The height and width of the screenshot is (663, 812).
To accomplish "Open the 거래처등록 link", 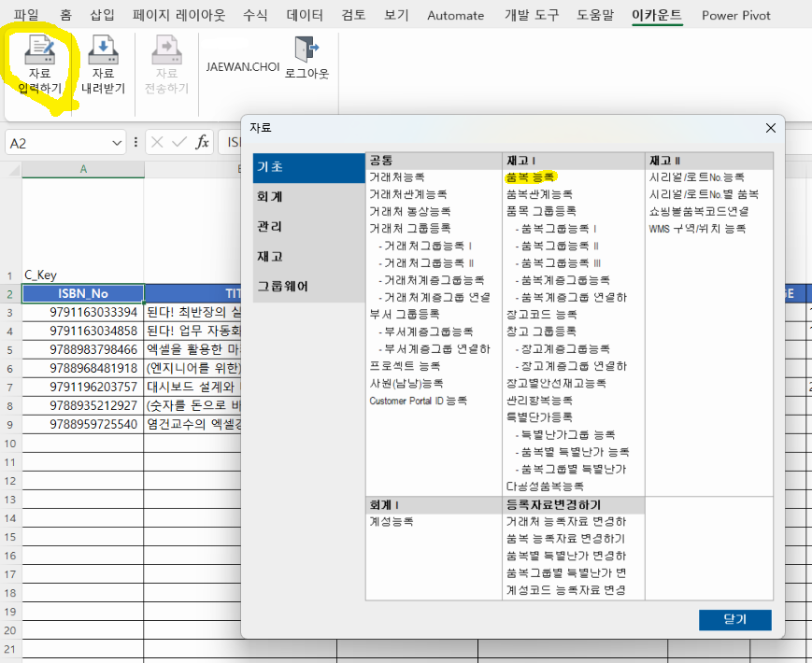I will [x=397, y=177].
